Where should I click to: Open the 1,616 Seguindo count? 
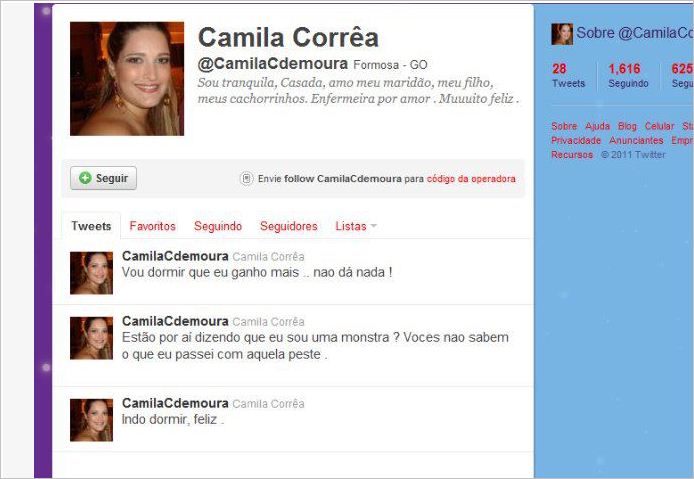[628, 76]
